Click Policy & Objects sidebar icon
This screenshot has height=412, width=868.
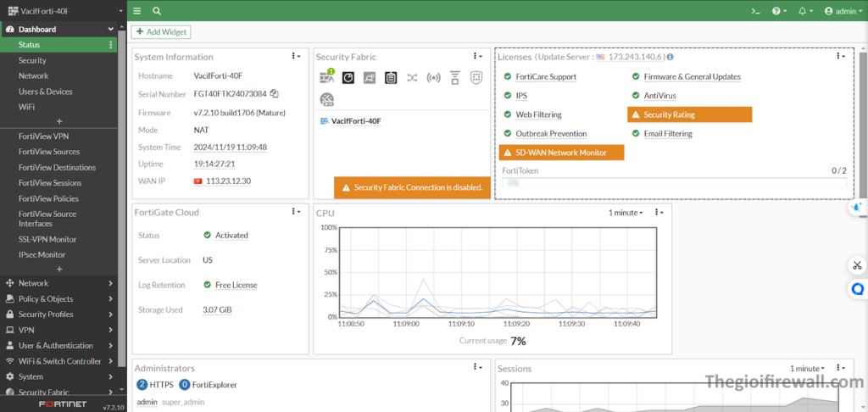9,298
